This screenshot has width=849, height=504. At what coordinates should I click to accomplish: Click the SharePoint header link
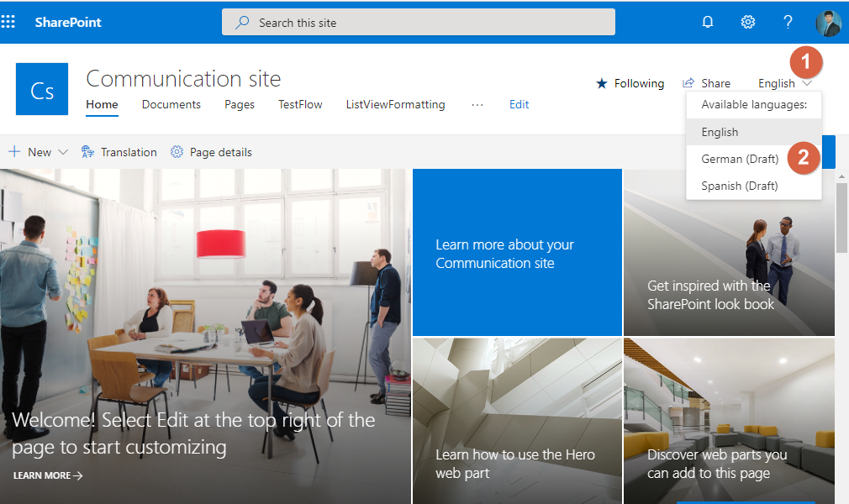(x=68, y=22)
